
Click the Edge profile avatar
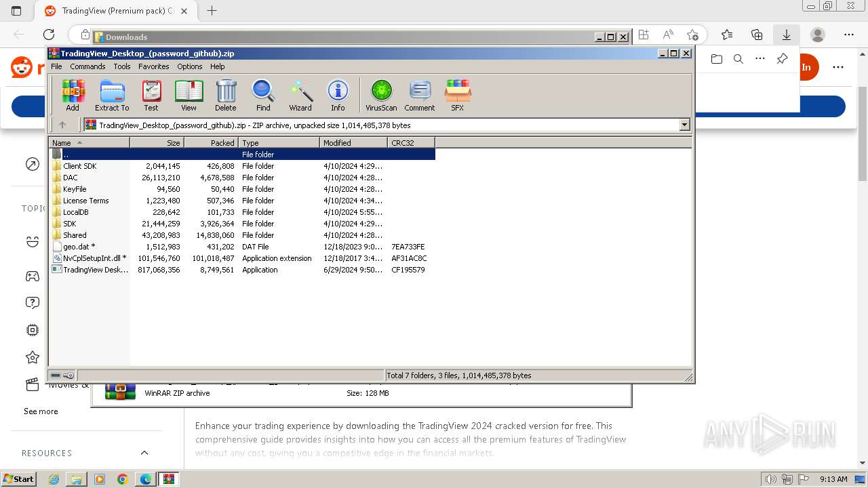tap(818, 35)
